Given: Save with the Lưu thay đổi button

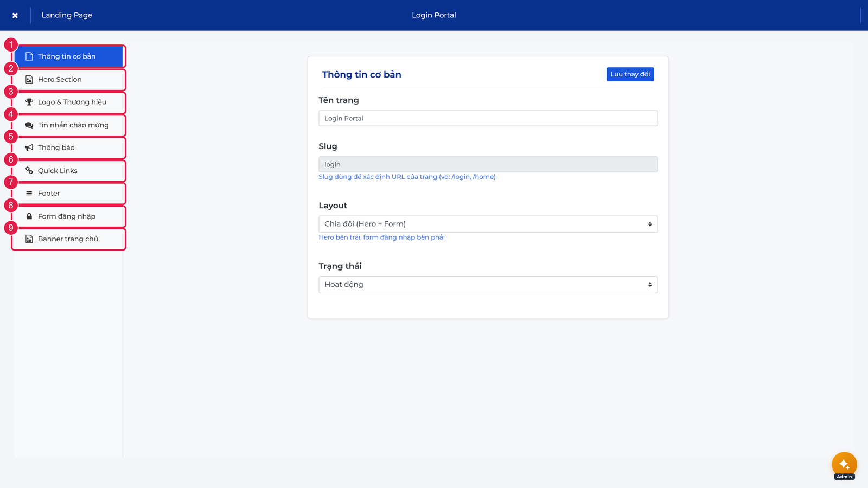Looking at the screenshot, I should click(630, 74).
